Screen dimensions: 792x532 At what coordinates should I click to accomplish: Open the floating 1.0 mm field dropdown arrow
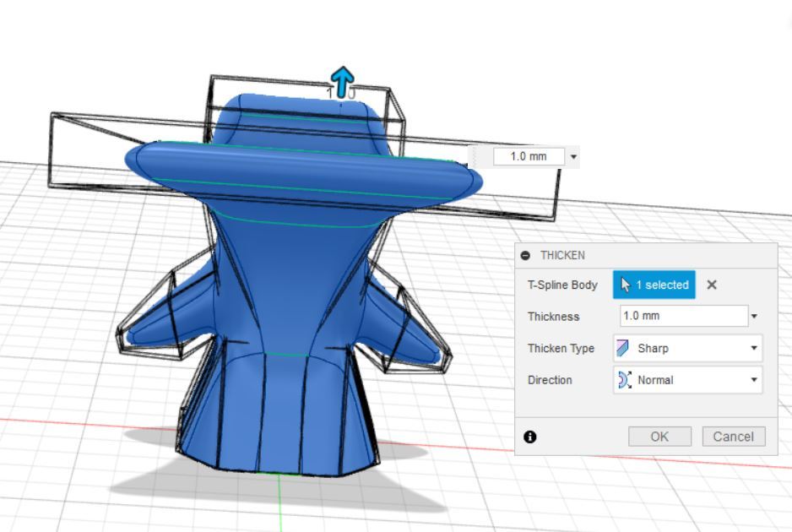573,156
